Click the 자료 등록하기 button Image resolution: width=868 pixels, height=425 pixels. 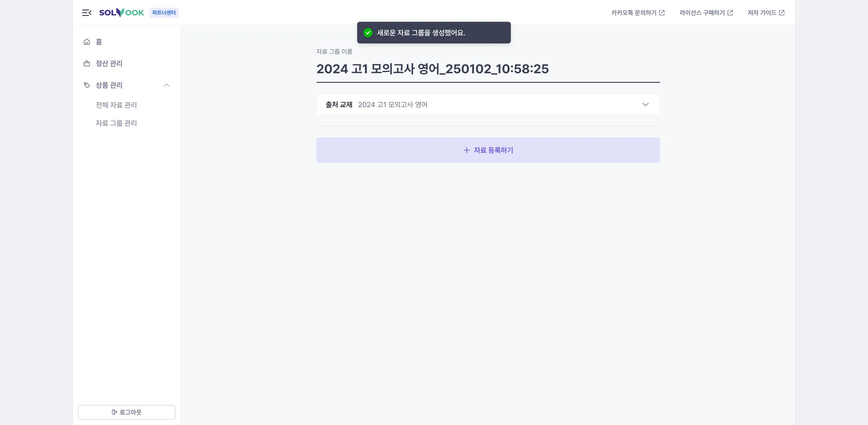click(488, 150)
